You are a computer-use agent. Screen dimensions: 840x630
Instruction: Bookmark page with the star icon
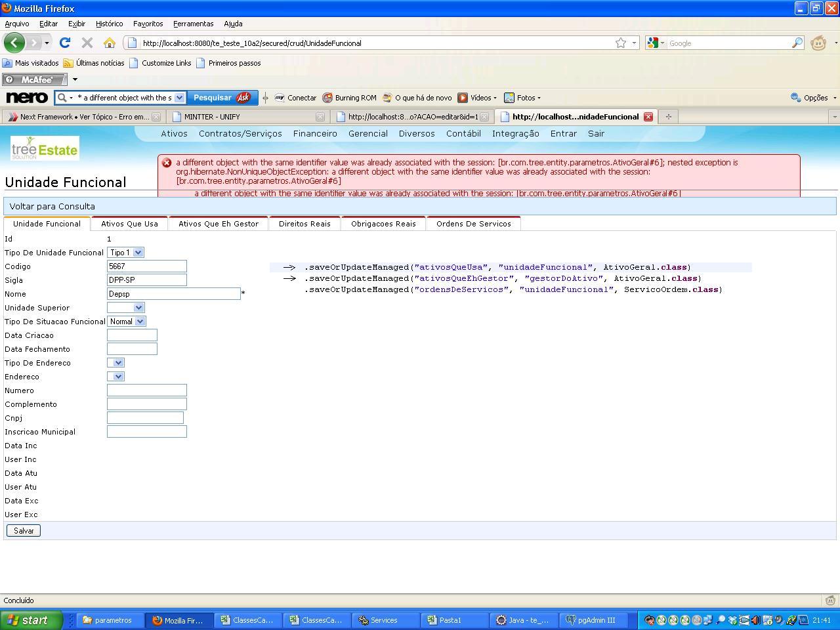pyautogui.click(x=621, y=43)
